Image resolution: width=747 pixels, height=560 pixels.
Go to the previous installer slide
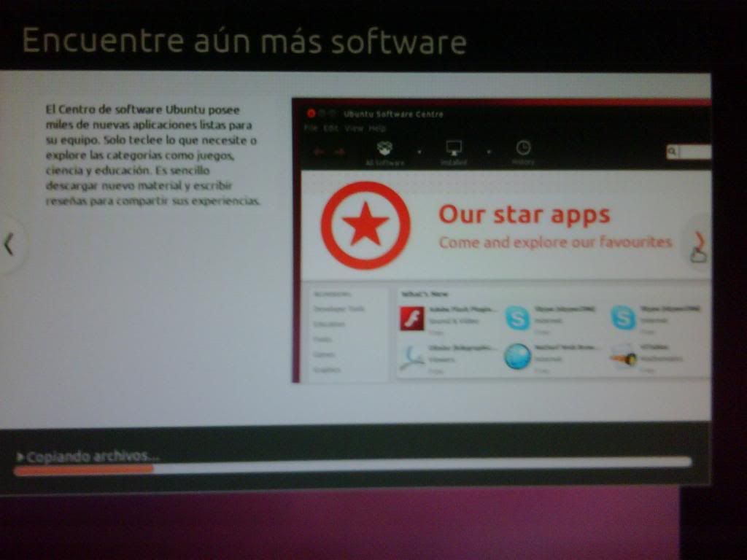pyautogui.click(x=9, y=245)
